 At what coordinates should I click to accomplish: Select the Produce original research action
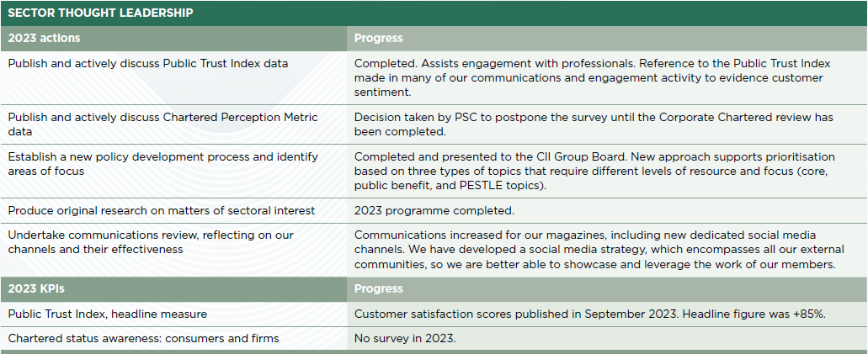(x=161, y=211)
